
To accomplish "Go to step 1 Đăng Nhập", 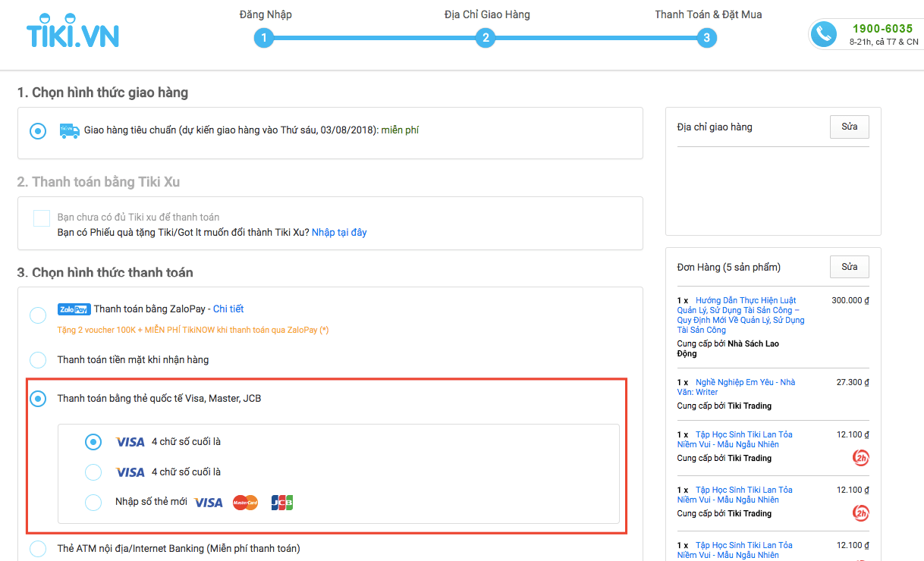I will 263,38.
